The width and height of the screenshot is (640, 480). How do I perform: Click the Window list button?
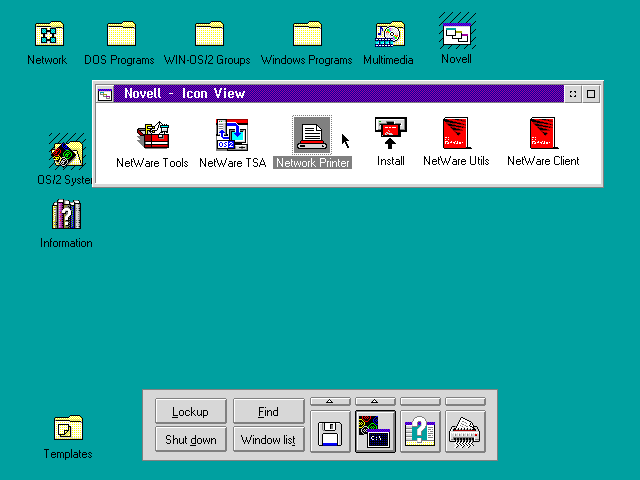click(269, 439)
